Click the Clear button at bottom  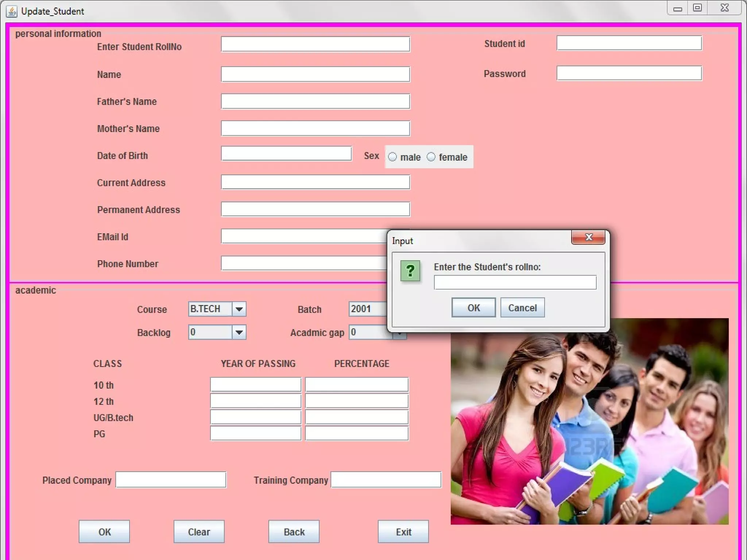point(199,532)
